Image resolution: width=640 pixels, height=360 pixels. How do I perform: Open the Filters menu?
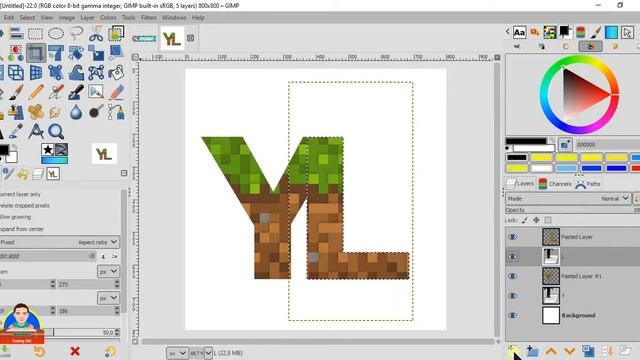tap(149, 18)
